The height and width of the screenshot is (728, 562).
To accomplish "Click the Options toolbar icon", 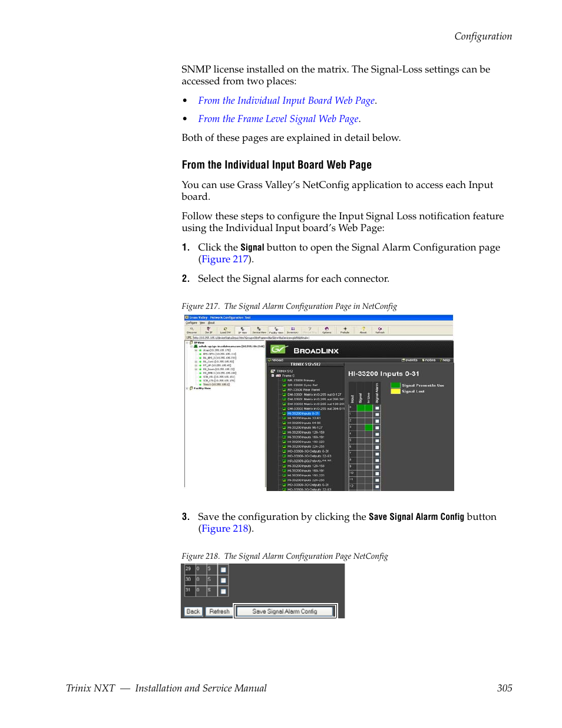I will (327, 331).
